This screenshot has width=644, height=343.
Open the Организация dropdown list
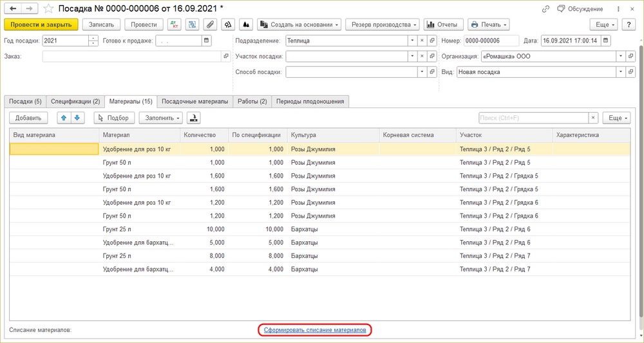pyautogui.click(x=621, y=56)
